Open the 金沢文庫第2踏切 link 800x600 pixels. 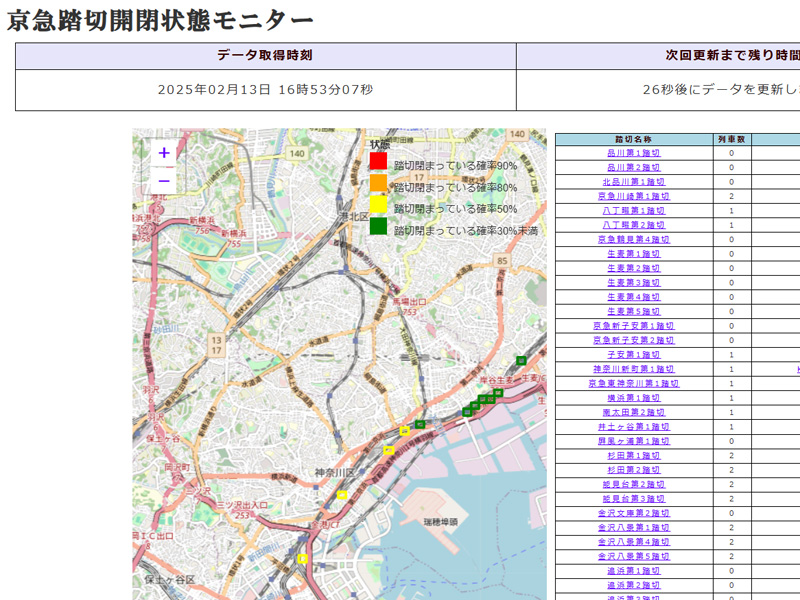pos(634,513)
